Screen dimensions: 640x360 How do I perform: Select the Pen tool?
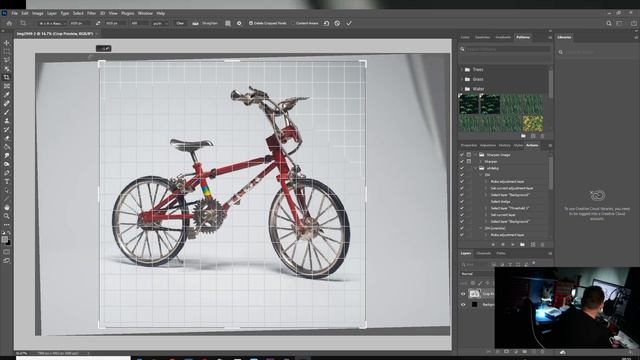pyautogui.click(x=7, y=173)
